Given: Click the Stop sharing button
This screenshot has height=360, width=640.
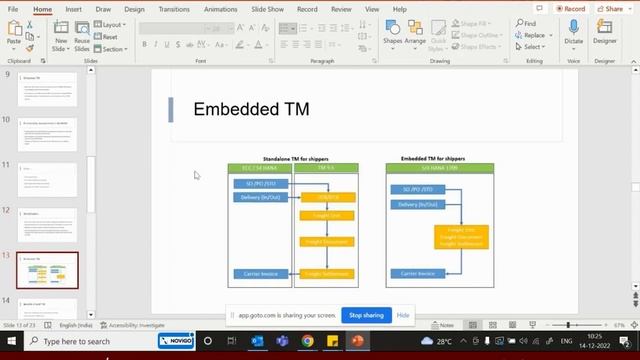Looking at the screenshot, I should (366, 315).
